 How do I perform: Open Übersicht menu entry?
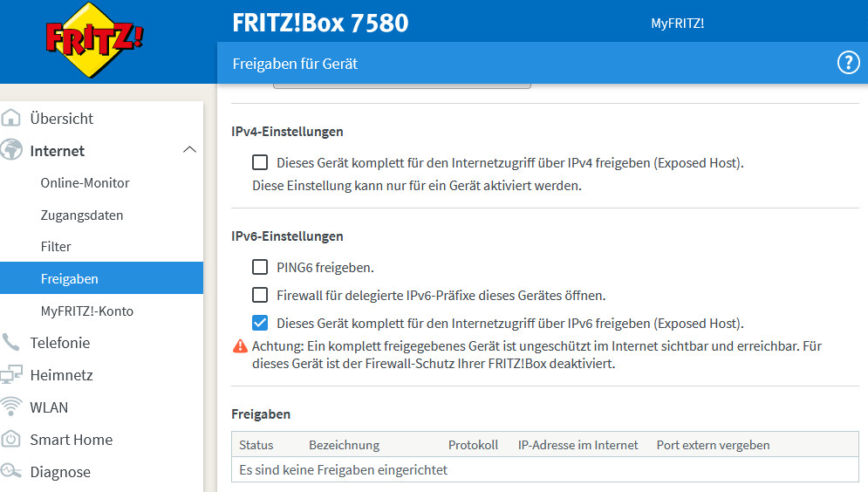pos(61,119)
